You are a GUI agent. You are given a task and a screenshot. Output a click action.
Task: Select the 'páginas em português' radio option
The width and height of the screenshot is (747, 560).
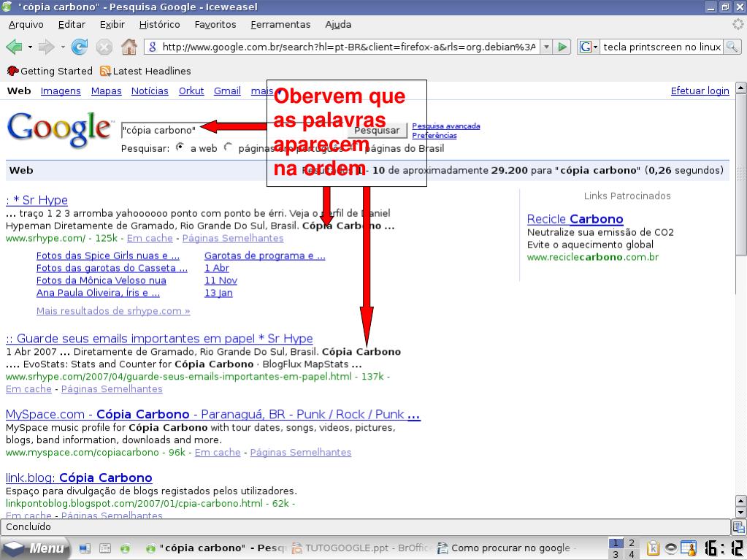[x=229, y=147]
